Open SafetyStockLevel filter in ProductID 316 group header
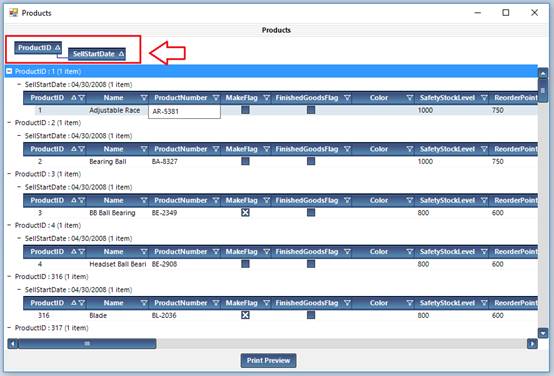This screenshot has width=554, height=376. click(x=484, y=303)
